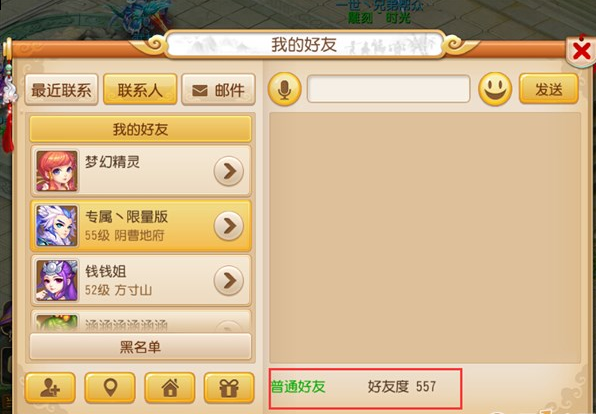Image resolution: width=596 pixels, height=414 pixels.
Task: Click the add friend icon button
Action: pyautogui.click(x=50, y=388)
